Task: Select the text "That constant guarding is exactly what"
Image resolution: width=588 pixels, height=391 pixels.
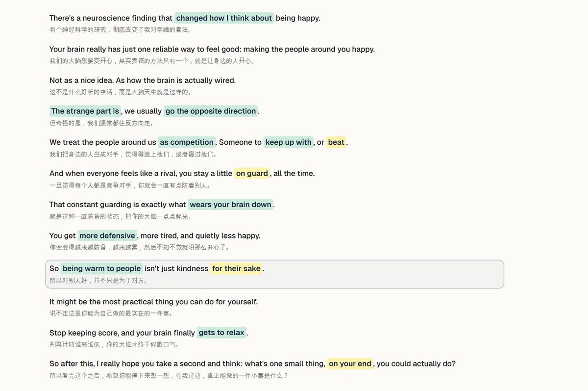Action: (x=118, y=205)
